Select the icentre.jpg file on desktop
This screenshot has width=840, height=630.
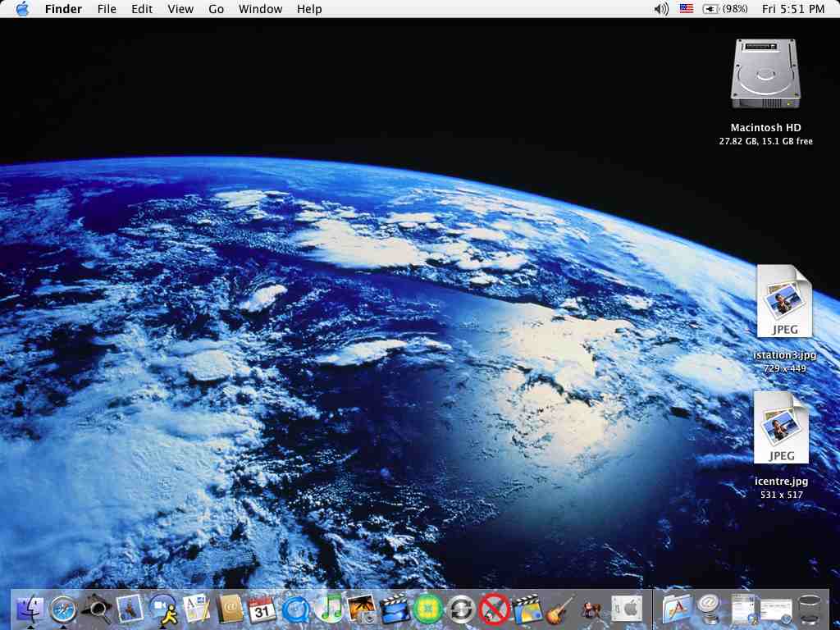pyautogui.click(x=781, y=427)
